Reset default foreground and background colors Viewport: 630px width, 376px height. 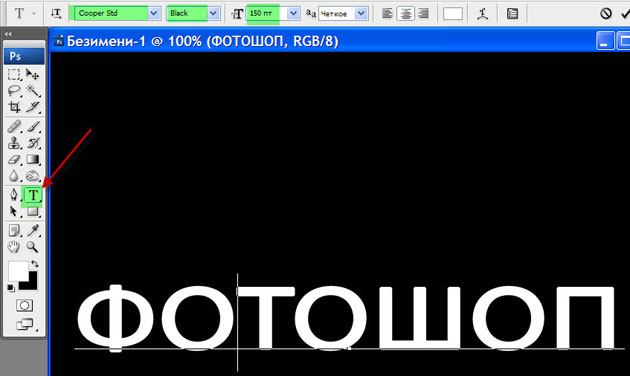(11, 288)
